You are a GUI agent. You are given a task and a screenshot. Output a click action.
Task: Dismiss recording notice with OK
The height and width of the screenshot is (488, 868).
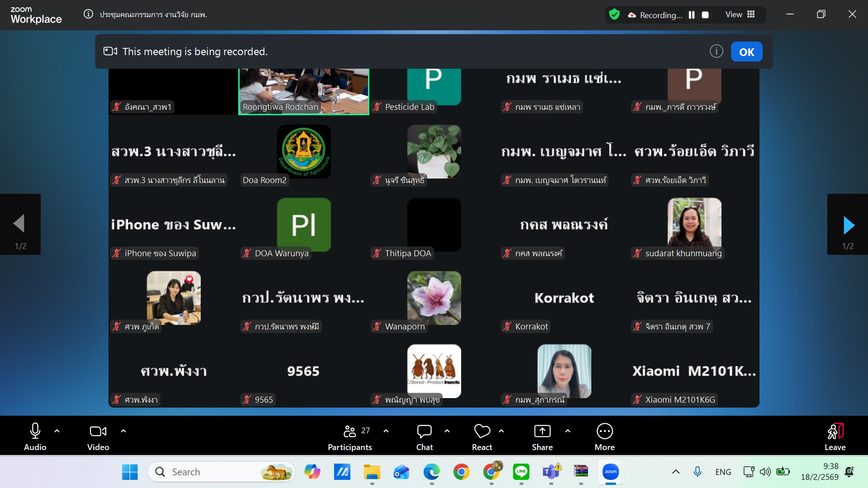click(746, 52)
